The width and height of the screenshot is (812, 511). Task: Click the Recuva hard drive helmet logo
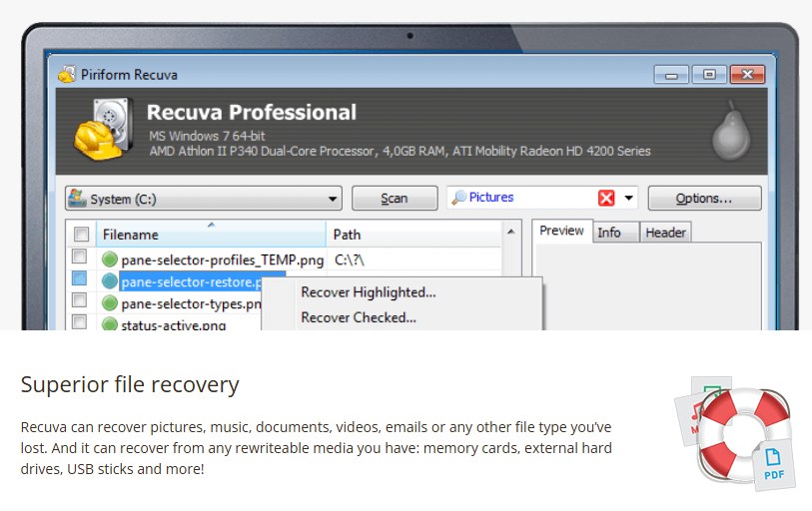pos(103,129)
